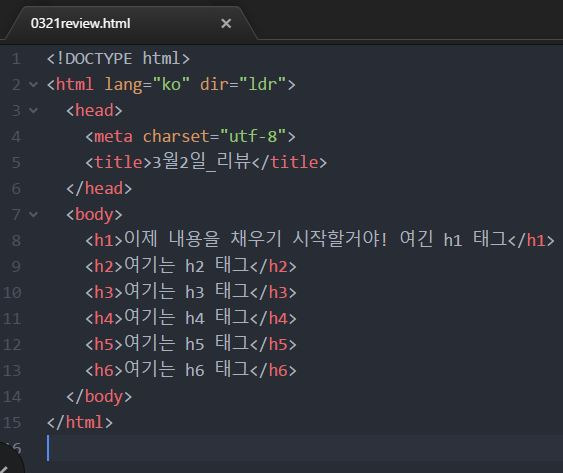Click line number 5 in the gutter
This screenshot has height=473, width=563.
click(16, 162)
